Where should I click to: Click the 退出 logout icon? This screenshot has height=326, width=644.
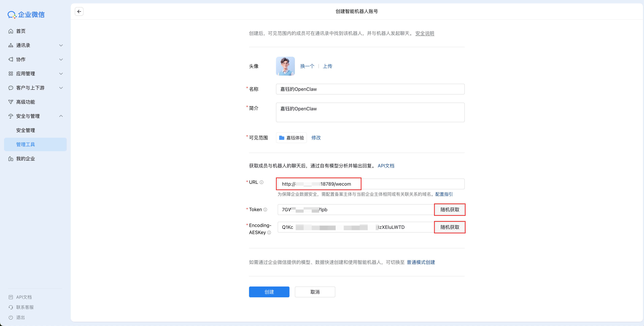(11, 318)
